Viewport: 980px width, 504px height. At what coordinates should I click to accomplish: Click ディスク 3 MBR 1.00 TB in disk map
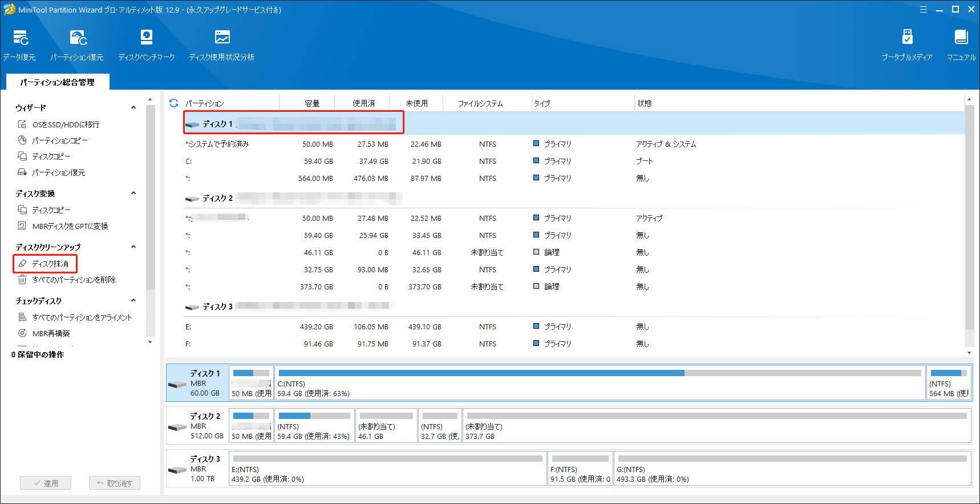(197, 469)
